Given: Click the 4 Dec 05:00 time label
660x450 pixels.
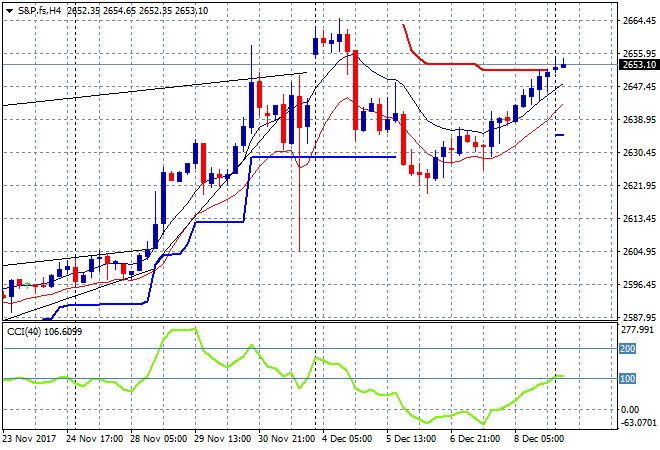Looking at the screenshot, I should tap(347, 439).
